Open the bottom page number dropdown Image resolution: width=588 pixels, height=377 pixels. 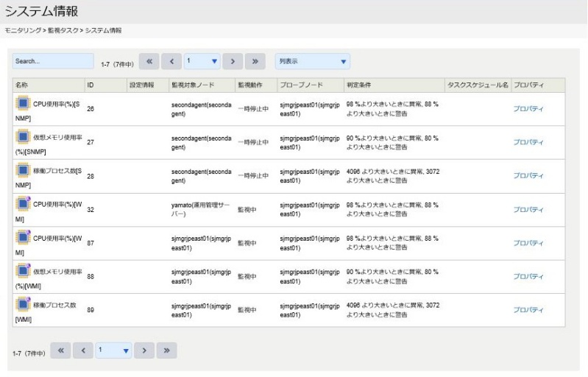click(x=113, y=350)
